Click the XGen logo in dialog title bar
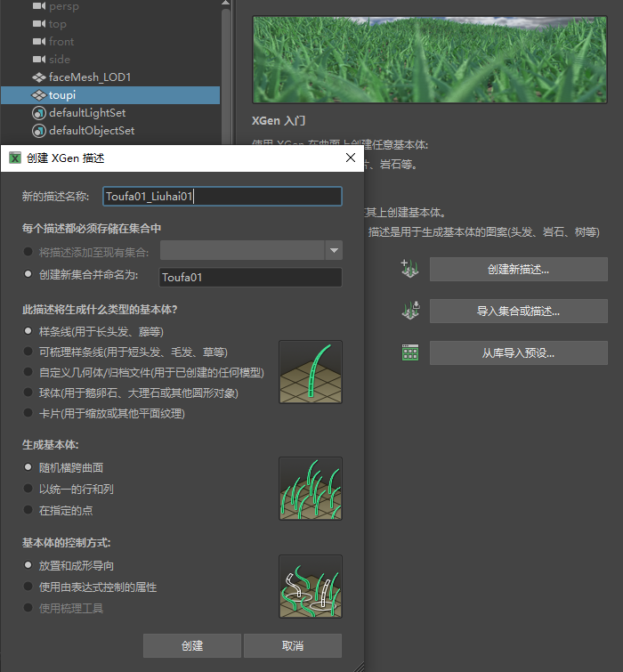Screen dimensions: 623x672 coord(15,158)
